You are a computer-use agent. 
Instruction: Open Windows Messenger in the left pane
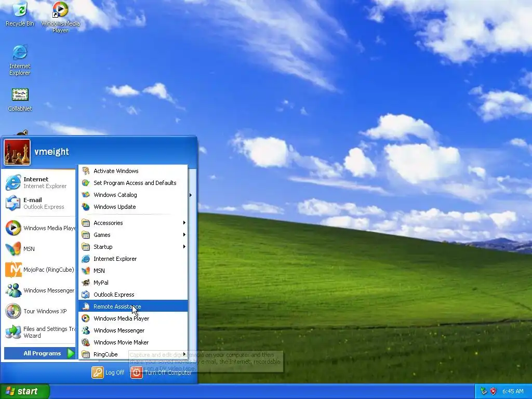pyautogui.click(x=39, y=290)
